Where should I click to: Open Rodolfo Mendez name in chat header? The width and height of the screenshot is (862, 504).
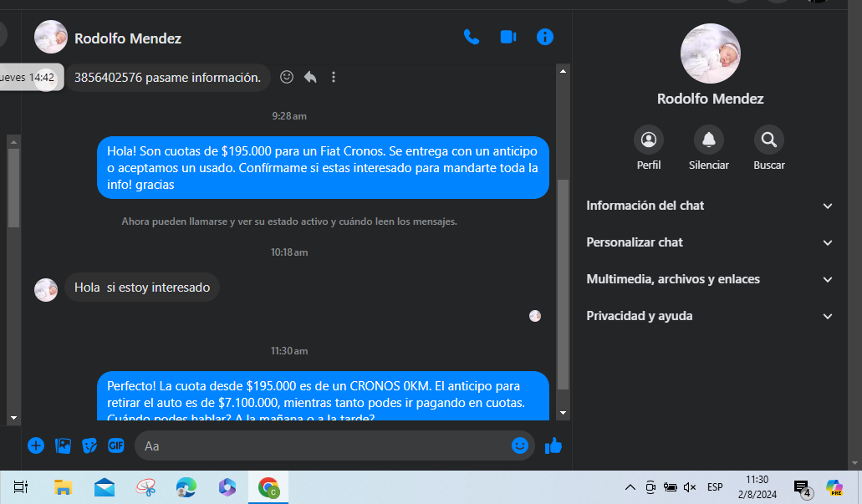coord(128,38)
